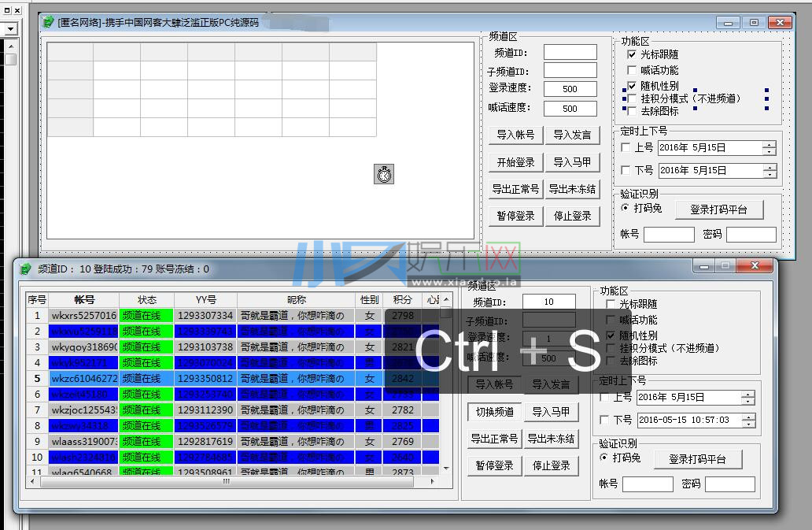The height and width of the screenshot is (530, 812).
Task: Click 性别 column header
Action: pos(369,300)
